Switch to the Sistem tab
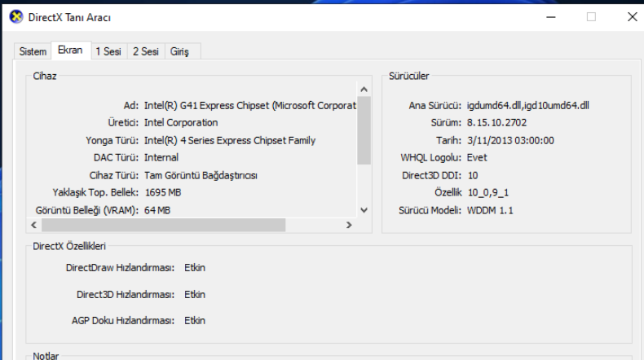Viewport: 644px width, 360px height. point(33,52)
